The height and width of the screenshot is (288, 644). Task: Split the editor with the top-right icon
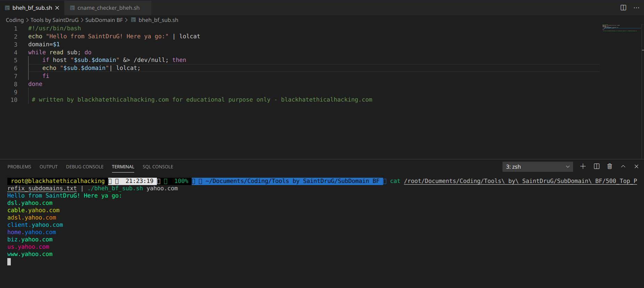click(623, 8)
